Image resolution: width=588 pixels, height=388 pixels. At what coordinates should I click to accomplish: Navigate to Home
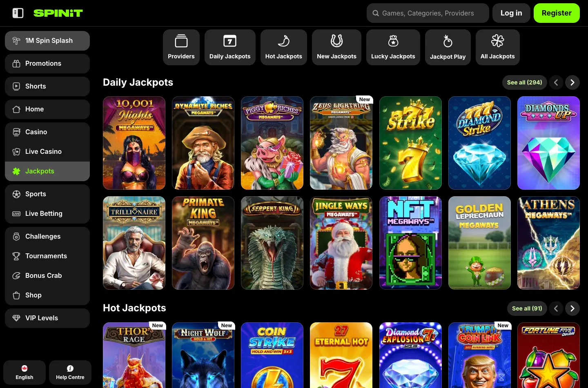[47, 109]
